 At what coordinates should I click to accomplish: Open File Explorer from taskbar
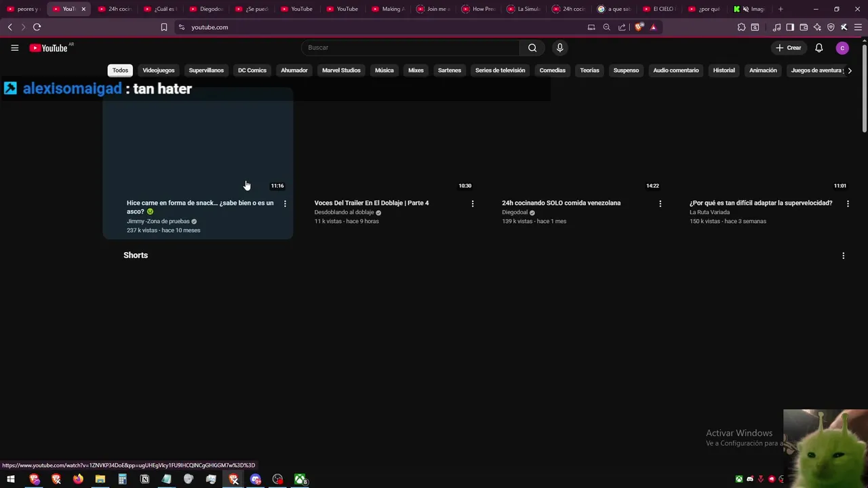(x=100, y=479)
